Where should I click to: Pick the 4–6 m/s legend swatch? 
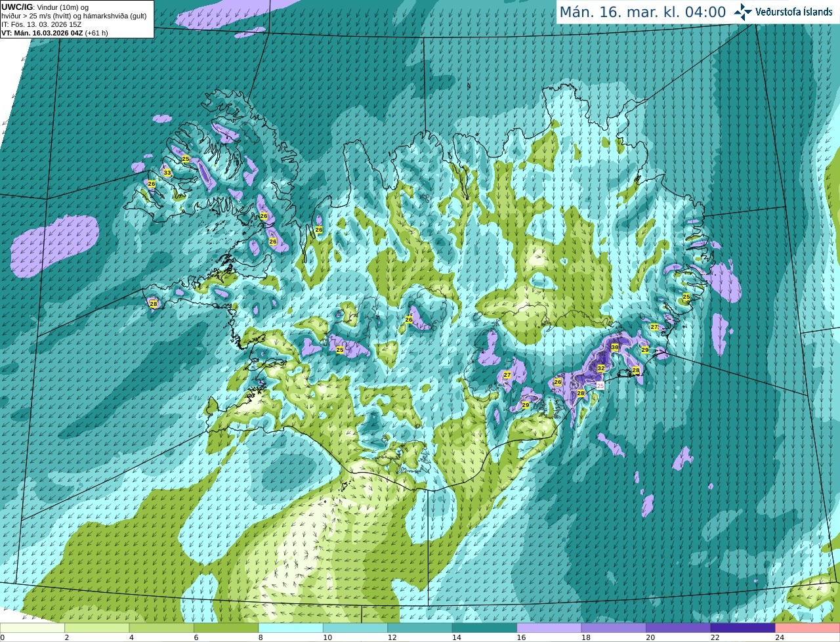point(161,628)
